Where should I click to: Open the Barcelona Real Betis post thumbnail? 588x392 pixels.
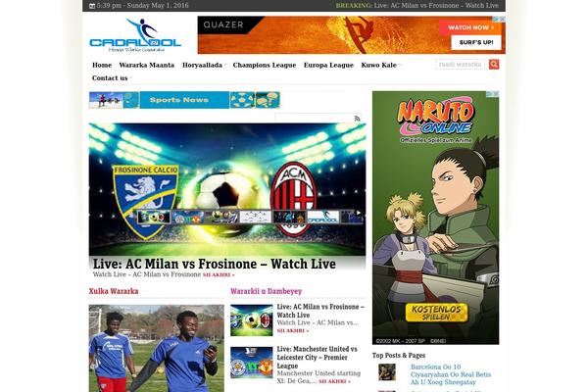(x=387, y=371)
